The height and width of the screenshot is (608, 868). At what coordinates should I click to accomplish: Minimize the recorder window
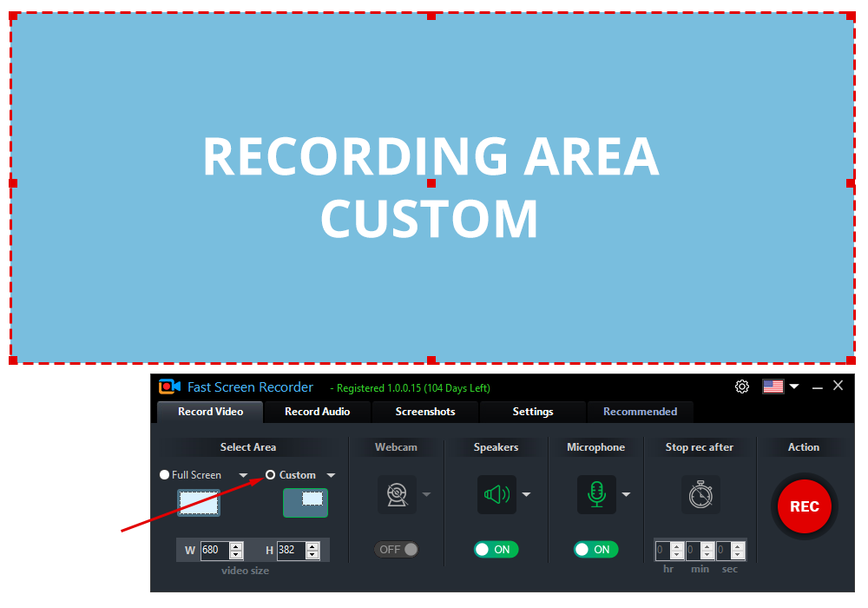(x=817, y=387)
